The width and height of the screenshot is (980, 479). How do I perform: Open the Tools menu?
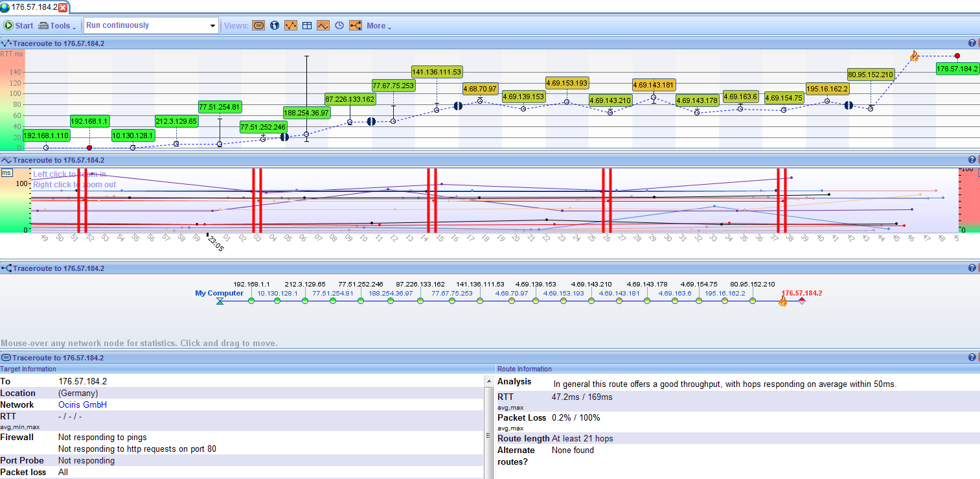click(57, 26)
